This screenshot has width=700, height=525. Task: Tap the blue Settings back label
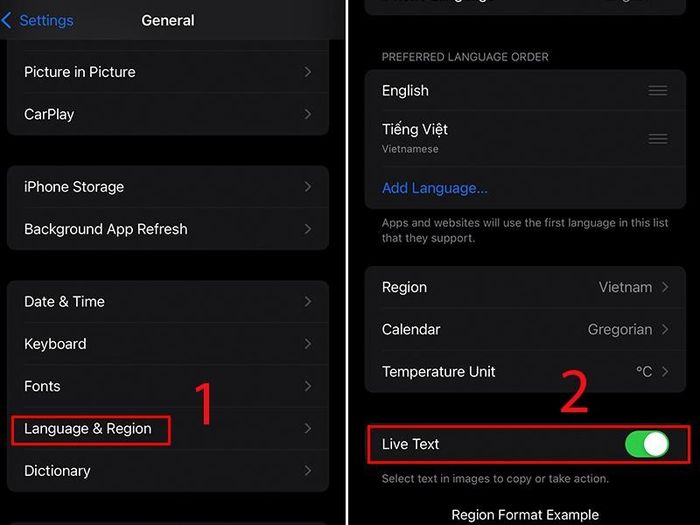(x=46, y=21)
